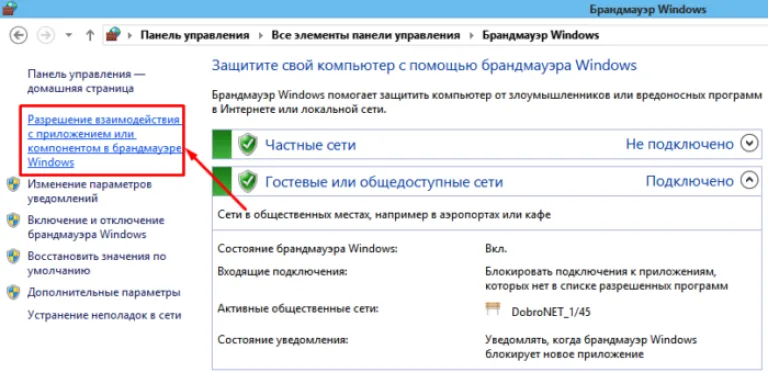This screenshot has height=372, width=768.
Task: Click the network bench icon beside DobroNET_1/45
Action: pos(493,309)
